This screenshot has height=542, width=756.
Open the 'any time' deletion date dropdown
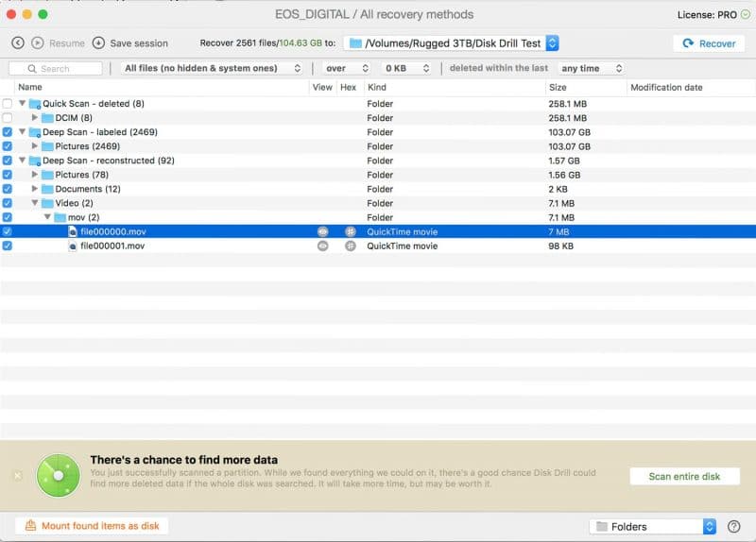coord(592,68)
